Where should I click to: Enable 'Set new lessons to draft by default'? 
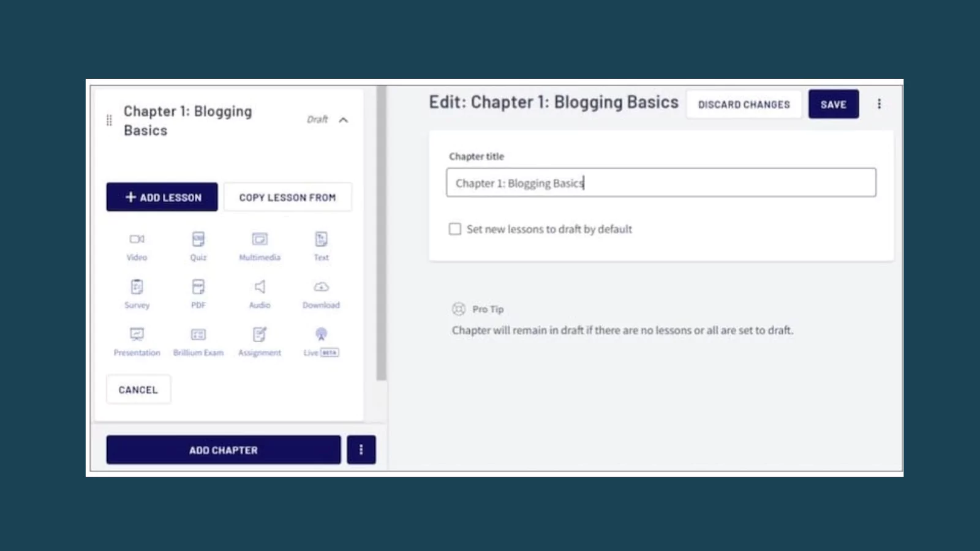(454, 229)
